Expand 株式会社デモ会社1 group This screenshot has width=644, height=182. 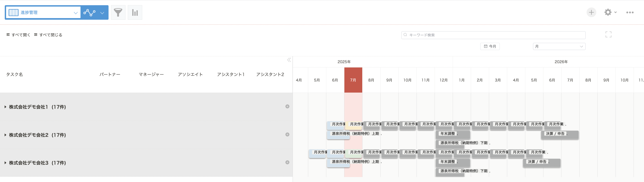pyautogui.click(x=5, y=107)
